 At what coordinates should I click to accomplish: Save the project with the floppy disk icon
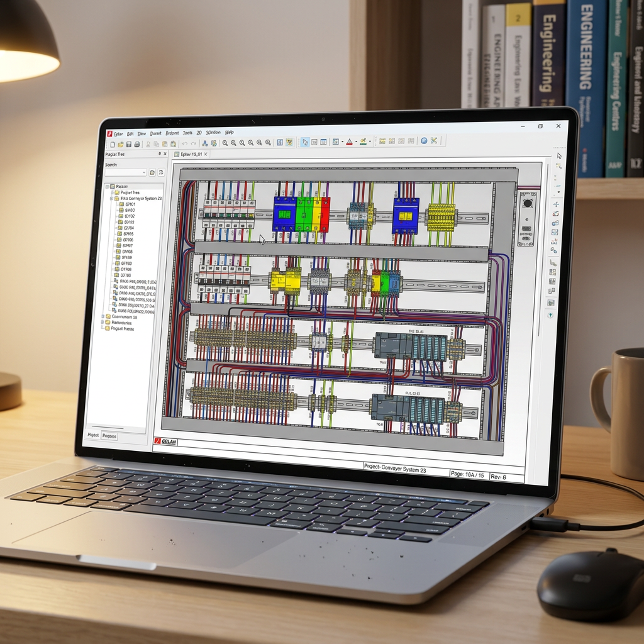pos(129,144)
